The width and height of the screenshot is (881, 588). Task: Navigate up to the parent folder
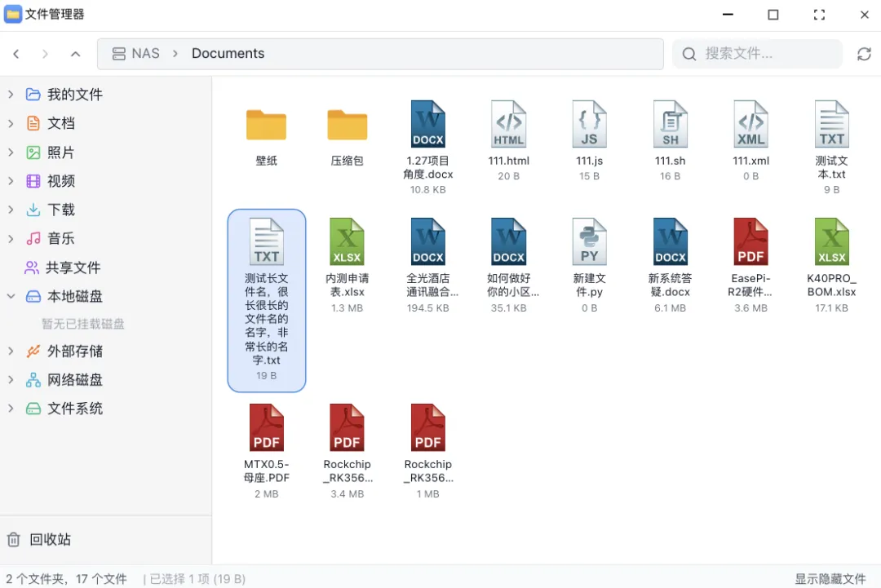point(76,54)
